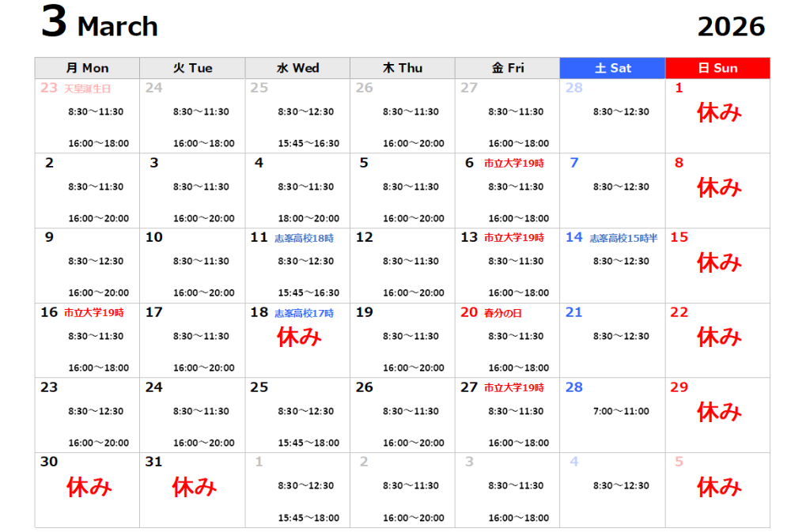This screenshot has width=791, height=532.
Task: Open 市立大学19時 note on March 6
Action: [x=514, y=164]
